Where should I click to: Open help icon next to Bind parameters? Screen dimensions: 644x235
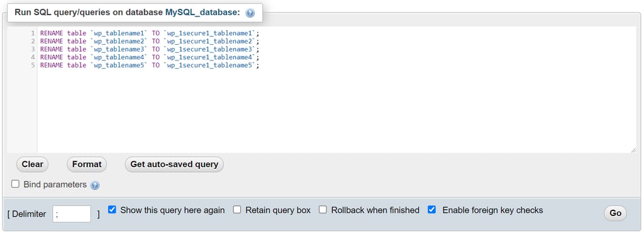tap(95, 185)
